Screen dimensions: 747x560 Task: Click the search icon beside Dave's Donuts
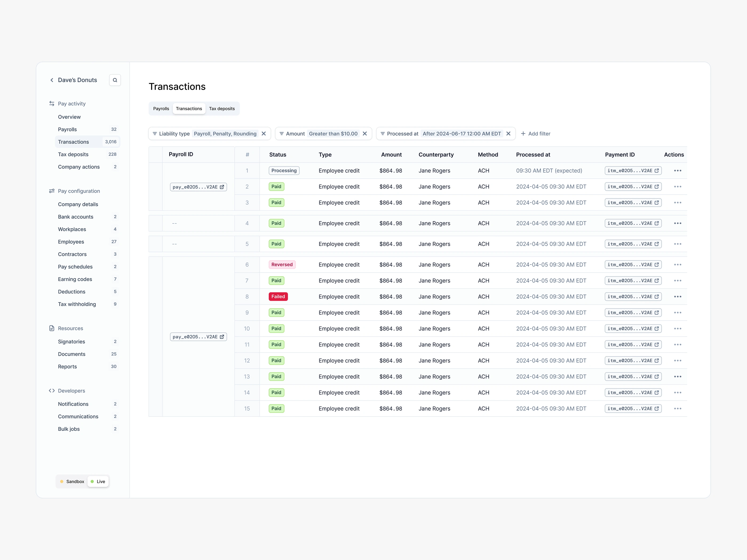point(115,80)
